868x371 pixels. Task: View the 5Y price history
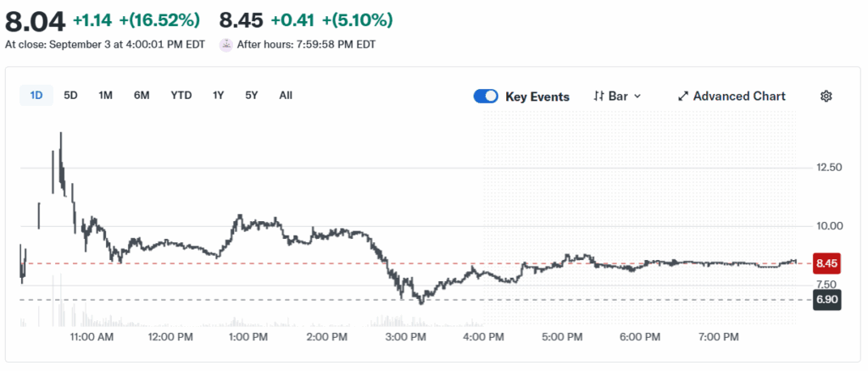tap(252, 95)
